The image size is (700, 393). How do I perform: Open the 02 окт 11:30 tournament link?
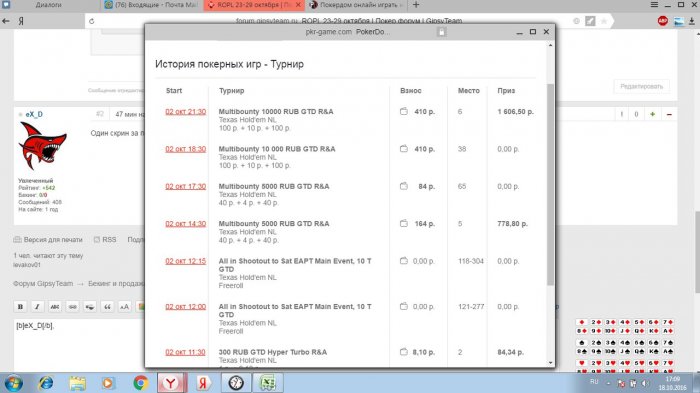[x=185, y=352]
